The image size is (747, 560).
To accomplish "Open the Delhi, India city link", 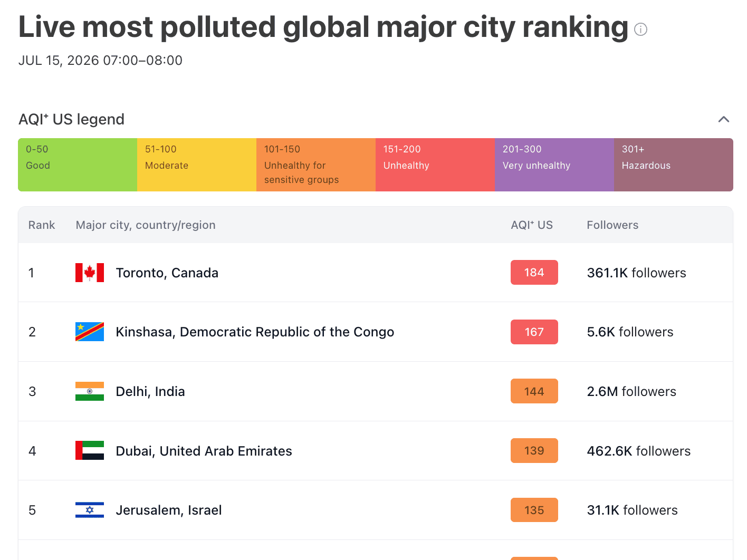I will click(150, 391).
